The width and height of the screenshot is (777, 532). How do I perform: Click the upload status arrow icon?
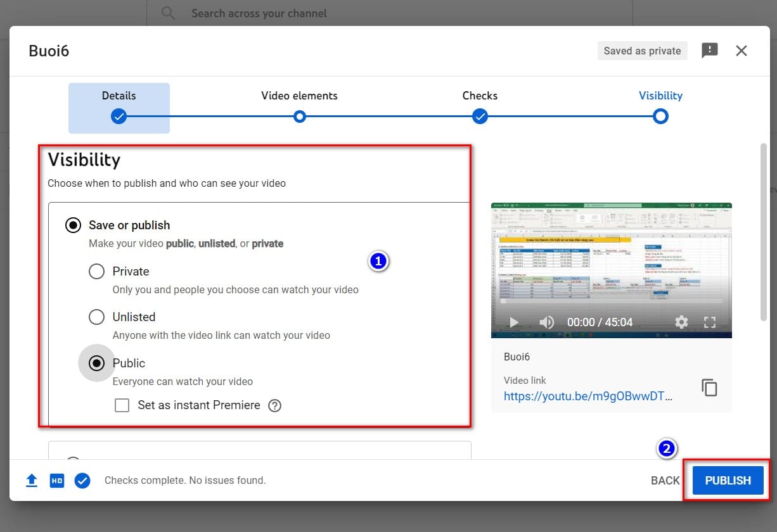coord(32,481)
